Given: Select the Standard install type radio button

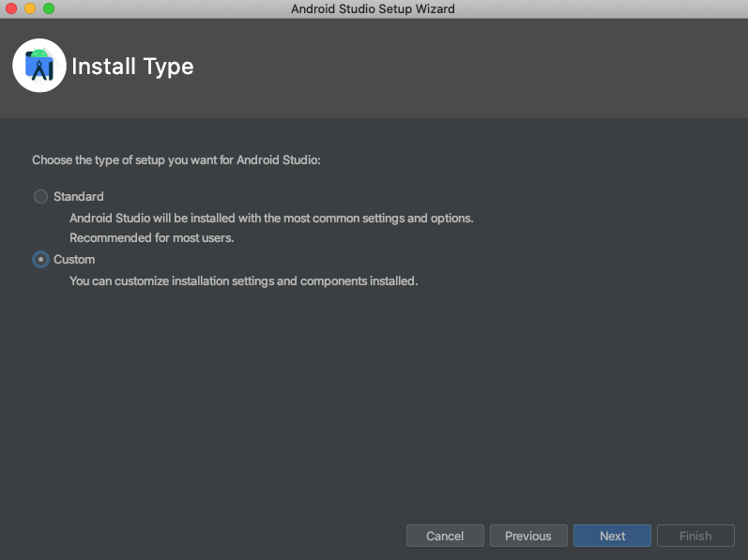Looking at the screenshot, I should [x=40, y=196].
